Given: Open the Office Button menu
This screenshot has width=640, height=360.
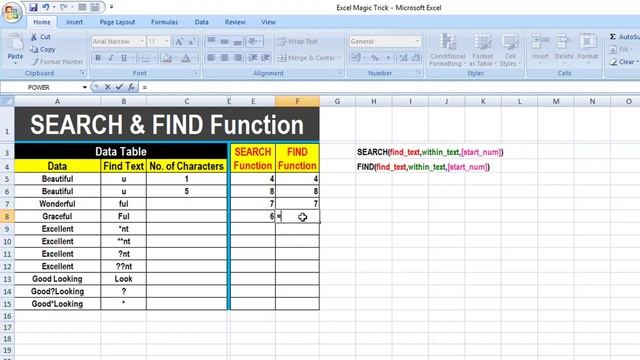Looking at the screenshot, I should click(x=12, y=12).
